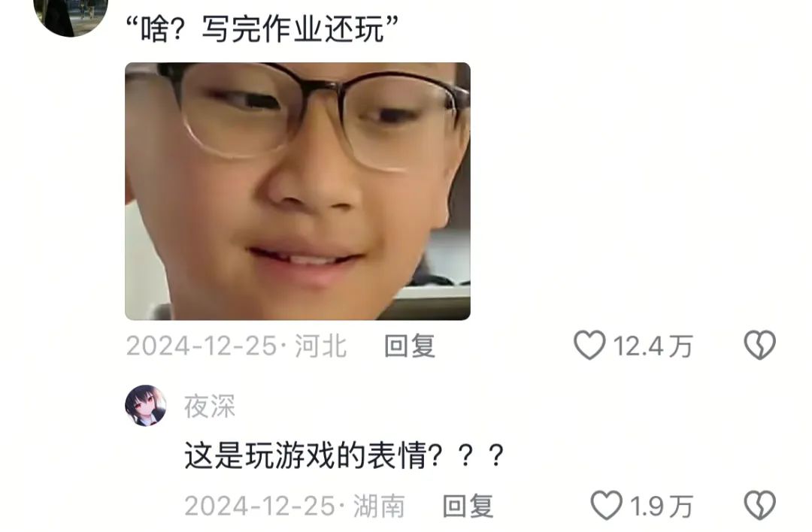Tap broken heart on 夜深's reply
Screen dimensions: 812x532
click(x=759, y=506)
